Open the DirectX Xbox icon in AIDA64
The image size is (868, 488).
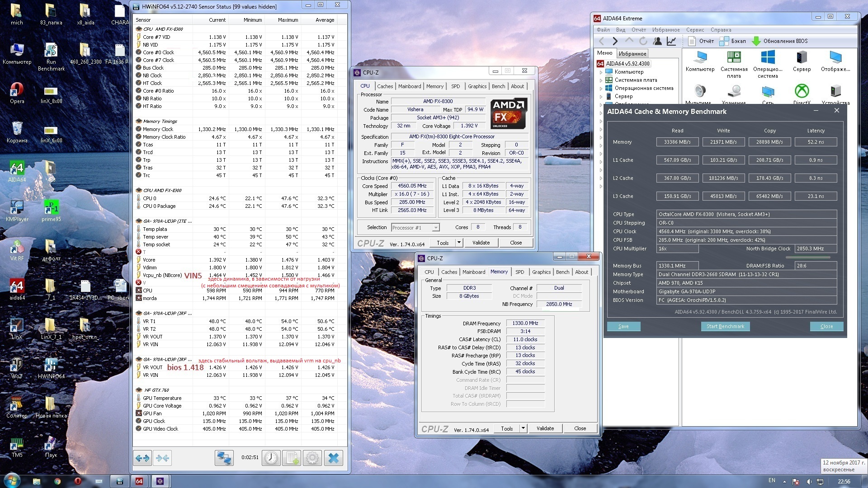point(802,92)
